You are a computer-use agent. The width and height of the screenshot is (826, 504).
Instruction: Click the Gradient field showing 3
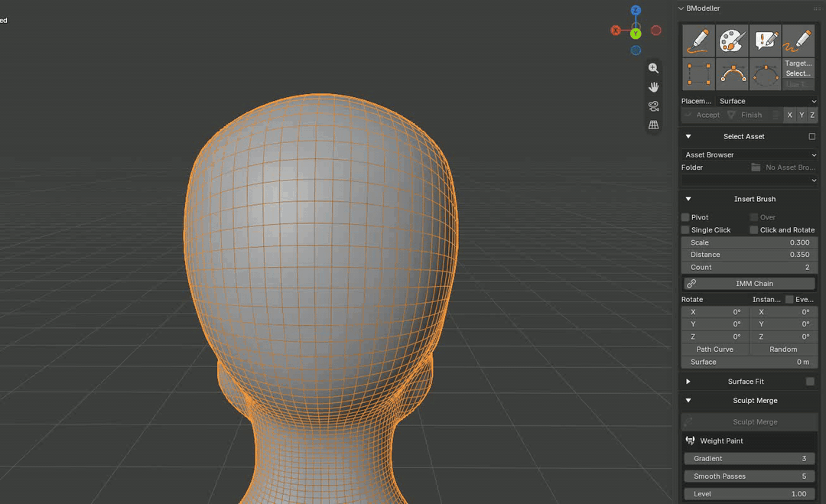[749, 459]
